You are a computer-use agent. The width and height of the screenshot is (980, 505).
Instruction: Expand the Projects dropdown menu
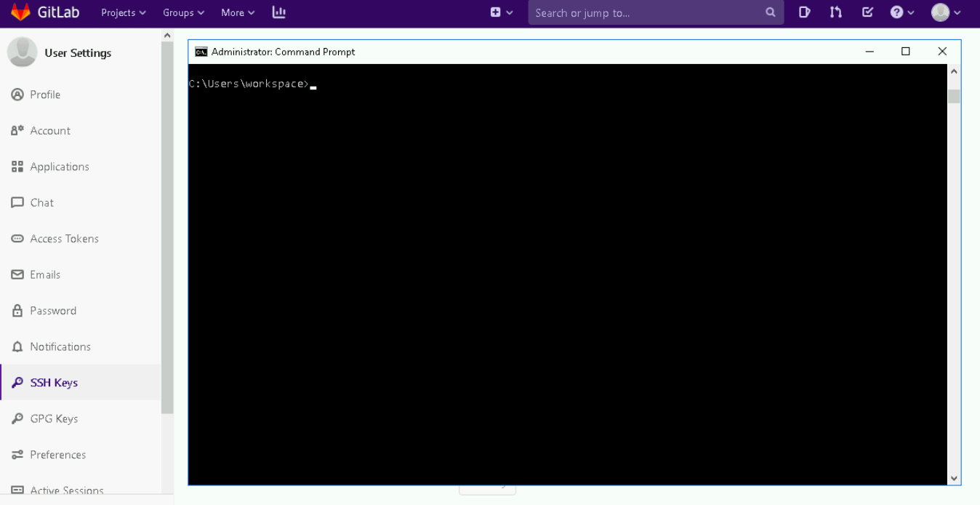(x=123, y=12)
